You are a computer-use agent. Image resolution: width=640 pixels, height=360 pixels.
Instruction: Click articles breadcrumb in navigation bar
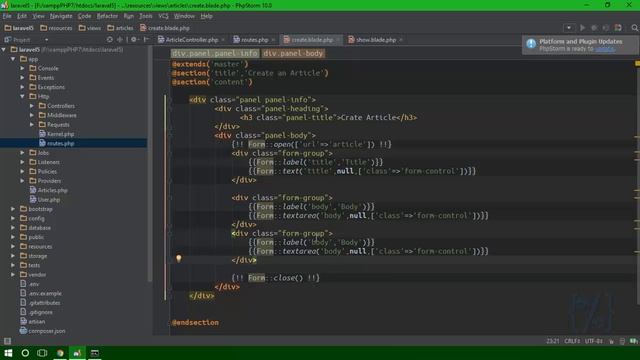click(120, 28)
